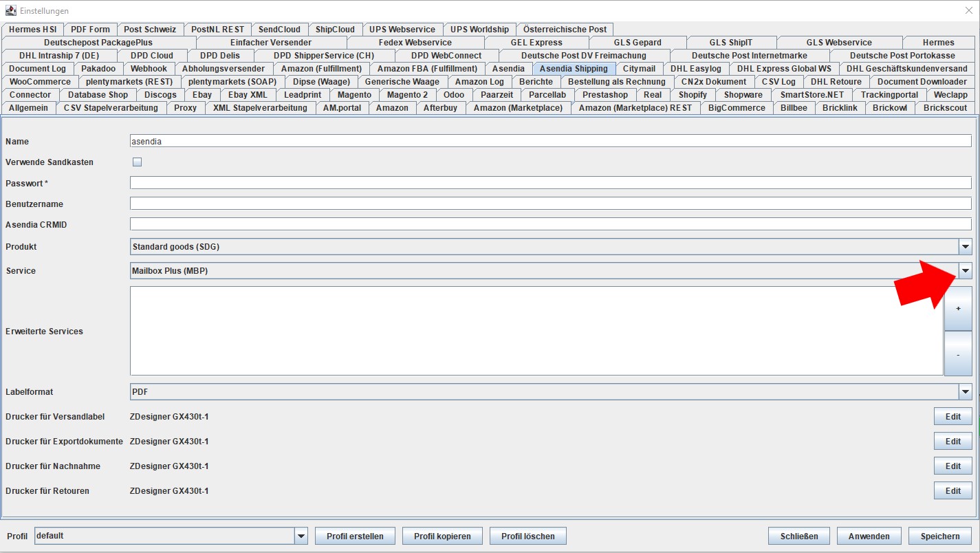Image resolution: width=980 pixels, height=553 pixels.
Task: Open the Ebay XML tab
Action: pos(248,95)
